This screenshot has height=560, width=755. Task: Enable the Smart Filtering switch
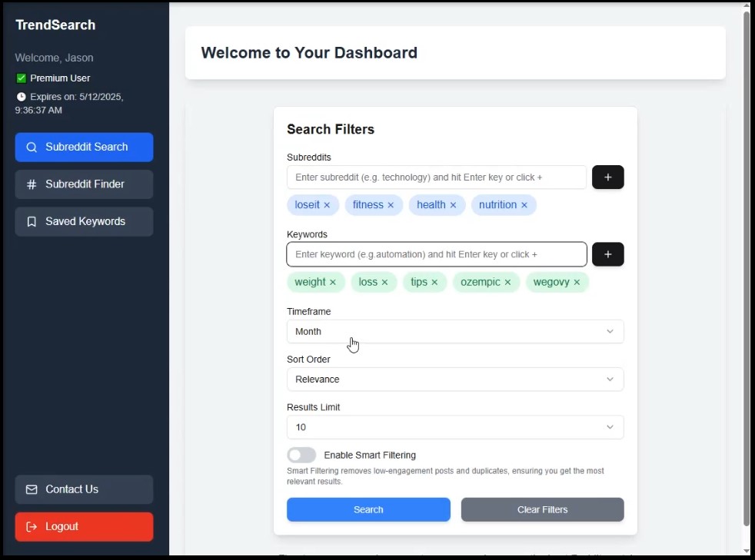(x=301, y=455)
